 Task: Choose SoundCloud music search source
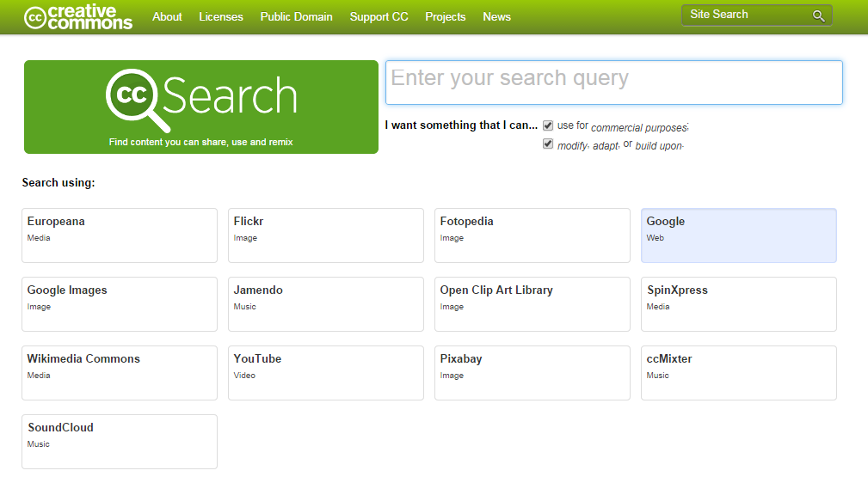coord(119,441)
